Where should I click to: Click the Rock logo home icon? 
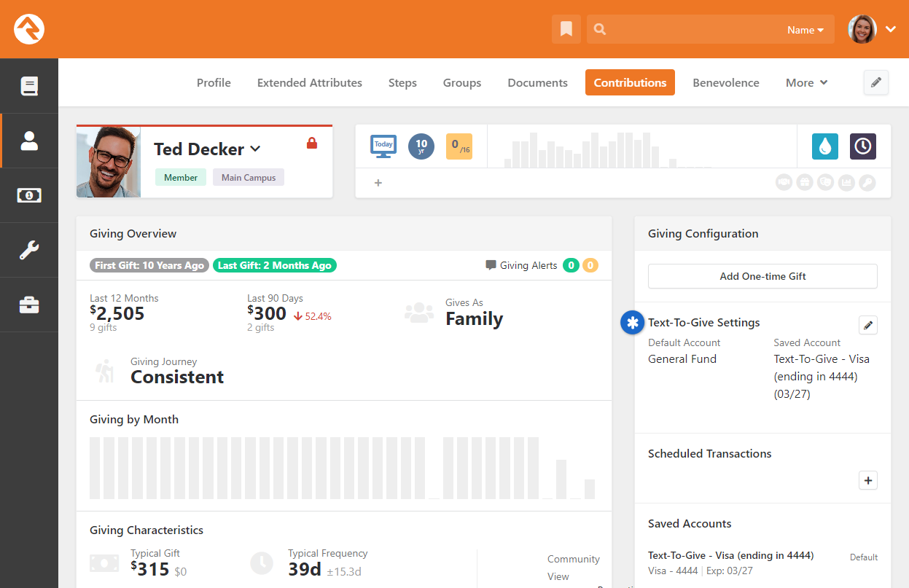tap(29, 29)
